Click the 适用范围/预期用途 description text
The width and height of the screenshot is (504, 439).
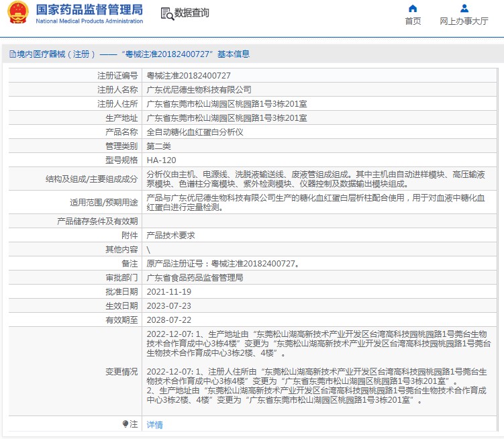315,202
